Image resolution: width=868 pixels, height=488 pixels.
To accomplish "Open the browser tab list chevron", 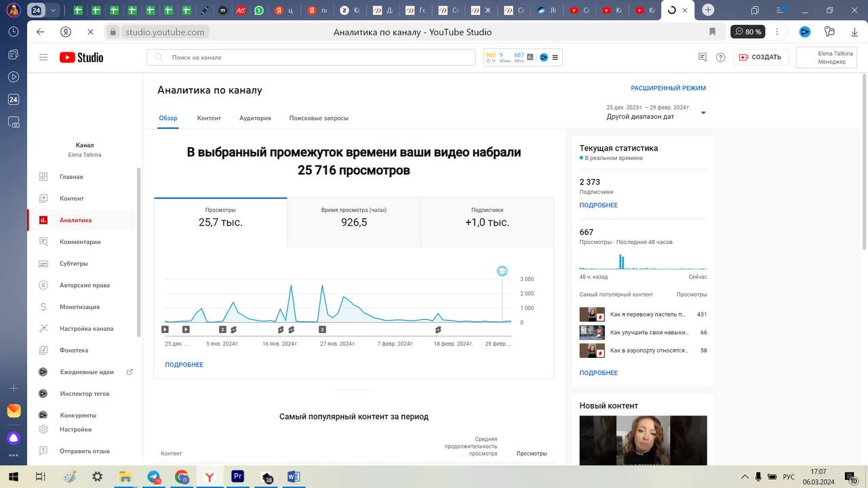I will [53, 10].
